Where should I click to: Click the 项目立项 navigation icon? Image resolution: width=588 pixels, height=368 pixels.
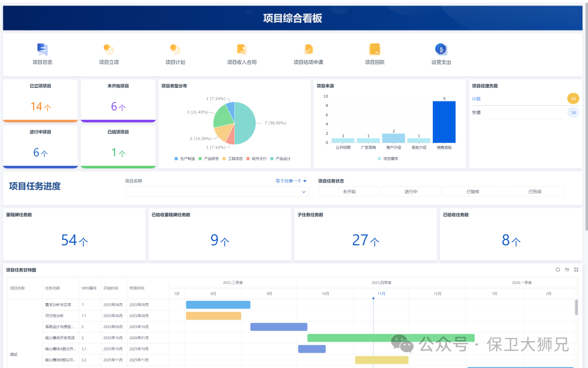pyautogui.click(x=108, y=50)
